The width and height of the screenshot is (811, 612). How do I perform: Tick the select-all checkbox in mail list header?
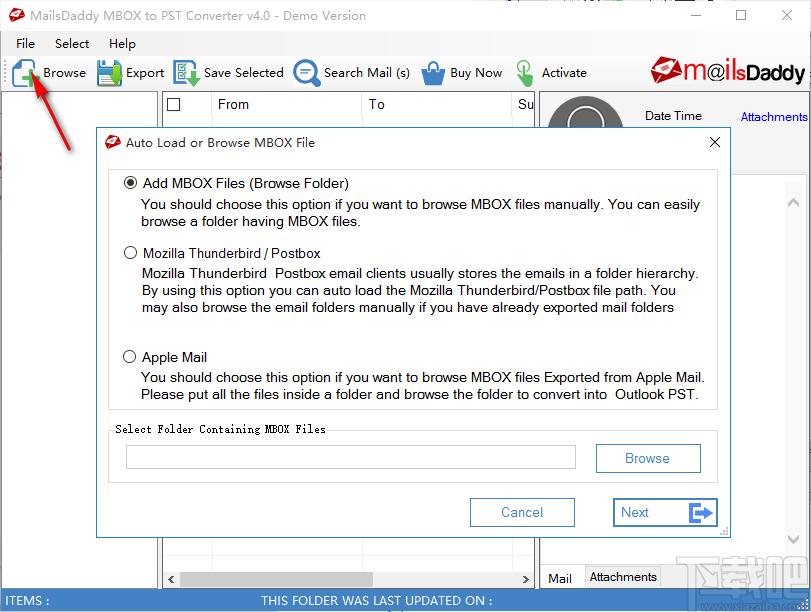174,105
